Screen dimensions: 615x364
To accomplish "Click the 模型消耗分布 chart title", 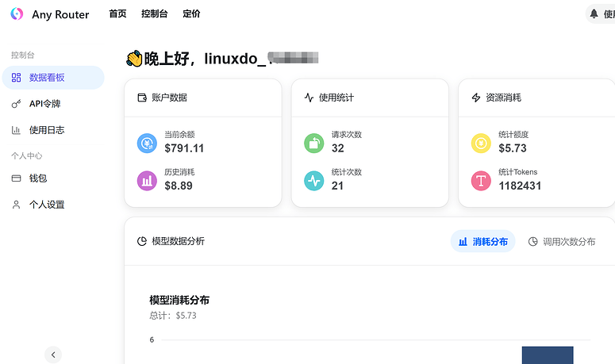I will pyautogui.click(x=179, y=300).
